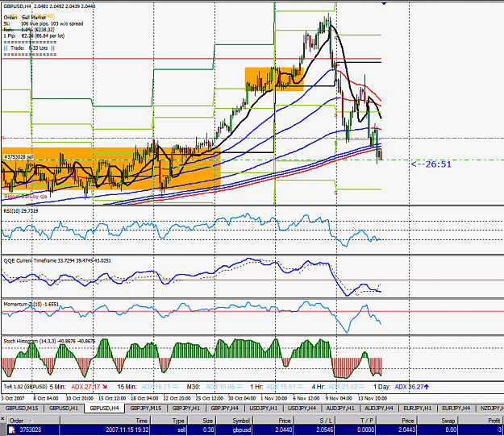Click the 'gbpusd' symbol cell
This screenshot has height=436, width=504.
[x=241, y=430]
